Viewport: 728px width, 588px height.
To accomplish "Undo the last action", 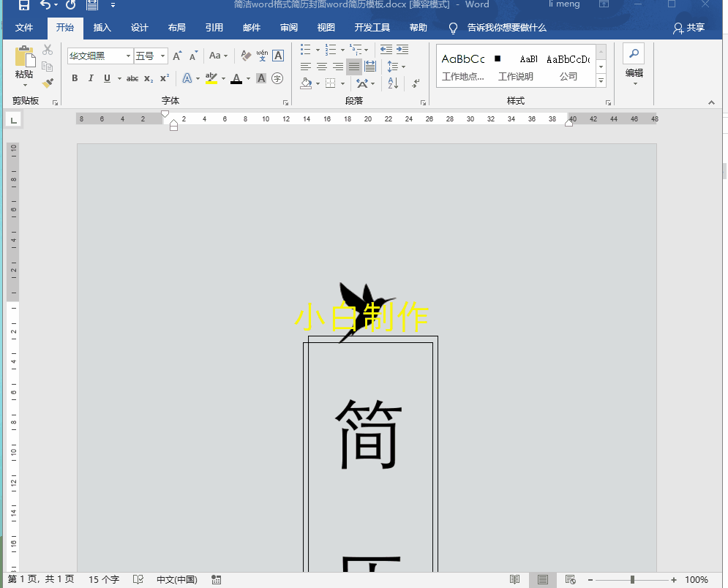I will pyautogui.click(x=45, y=4).
